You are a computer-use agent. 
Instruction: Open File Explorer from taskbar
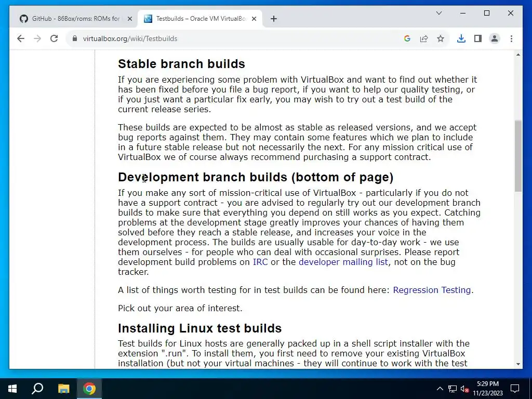[x=63, y=389]
